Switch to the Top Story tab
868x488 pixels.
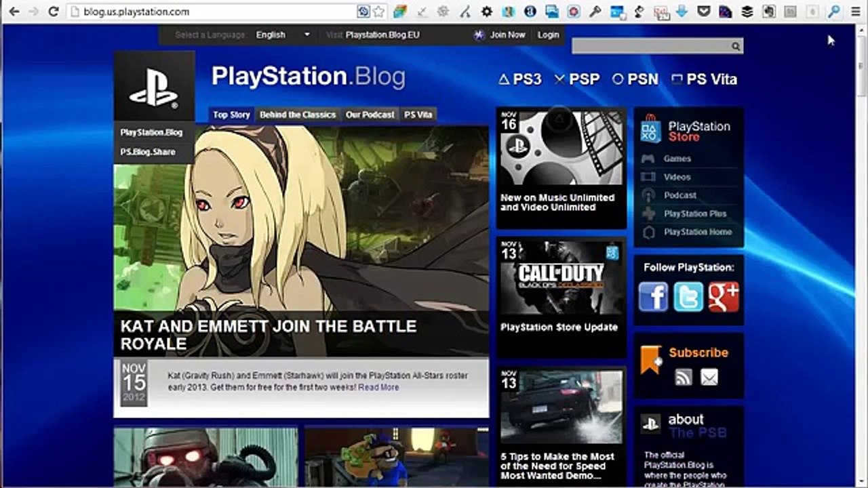(231, 115)
